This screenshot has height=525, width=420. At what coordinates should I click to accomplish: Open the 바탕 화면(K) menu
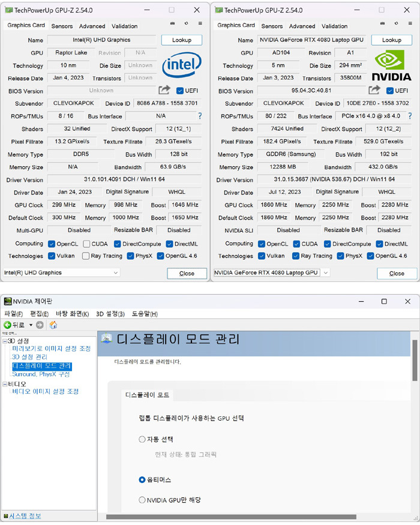73,314
